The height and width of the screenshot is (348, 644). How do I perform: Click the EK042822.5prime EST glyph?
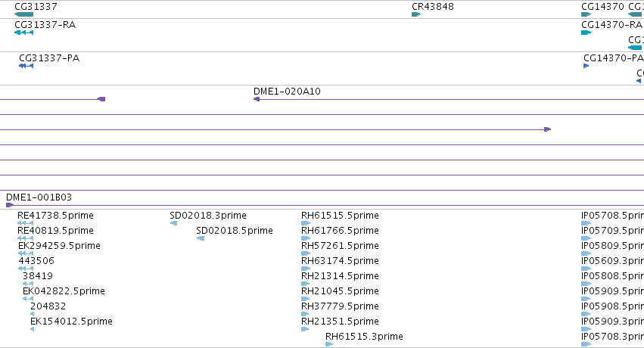click(x=28, y=299)
